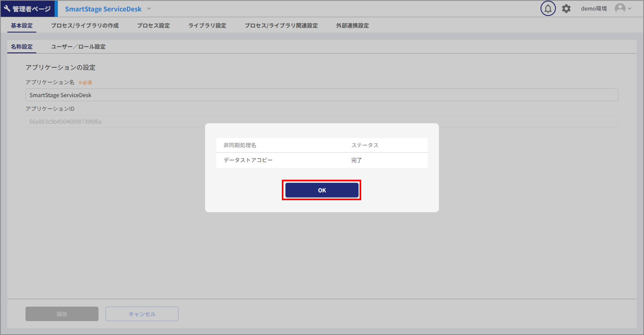
Task: Click the キャンセル button
Action: [142, 314]
